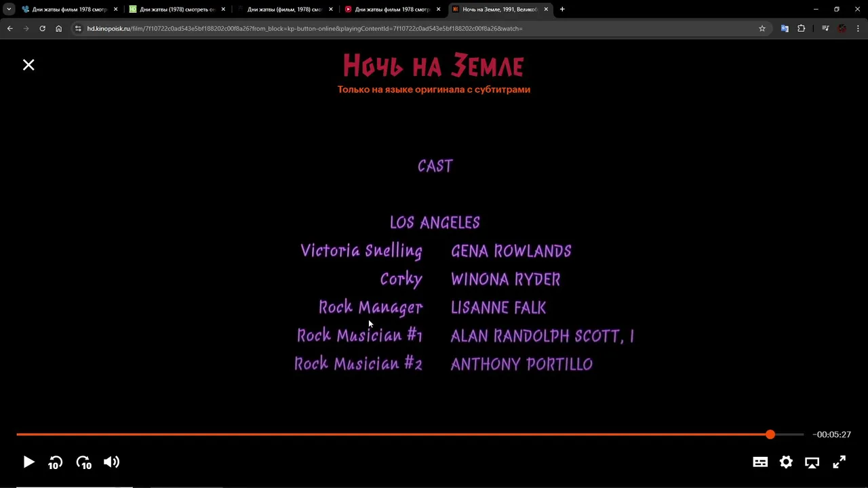The image size is (868, 488).
Task: View site information for hd.kinopoisk.ru
Action: [78, 28]
